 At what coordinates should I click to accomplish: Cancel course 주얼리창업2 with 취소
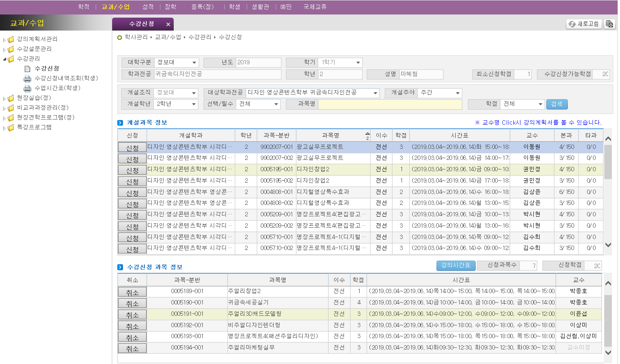pyautogui.click(x=132, y=292)
